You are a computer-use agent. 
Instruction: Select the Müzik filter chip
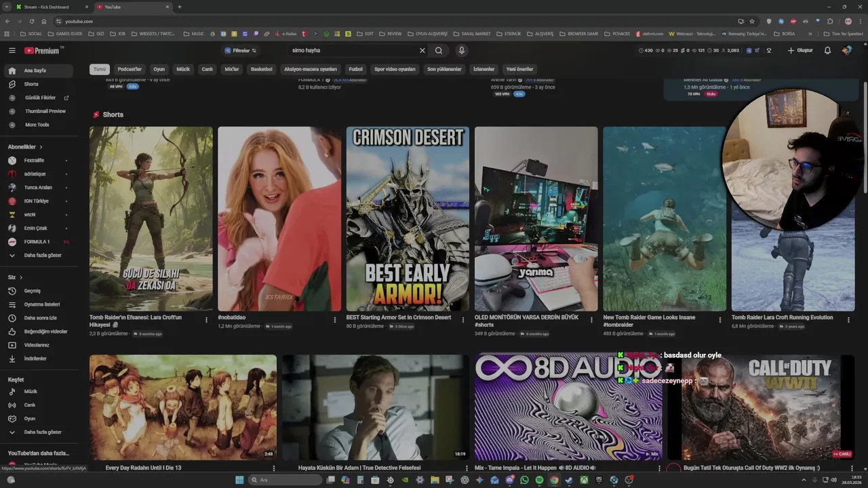click(x=183, y=69)
